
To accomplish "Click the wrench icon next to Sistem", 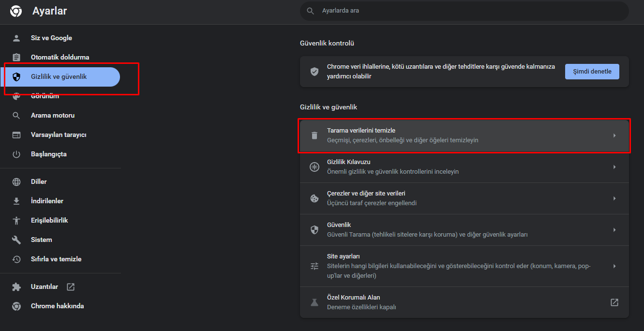I will click(17, 239).
